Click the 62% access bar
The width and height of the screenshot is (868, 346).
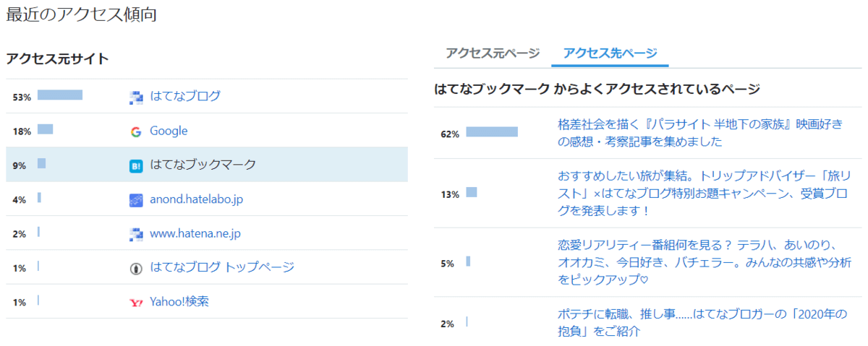coord(492,132)
